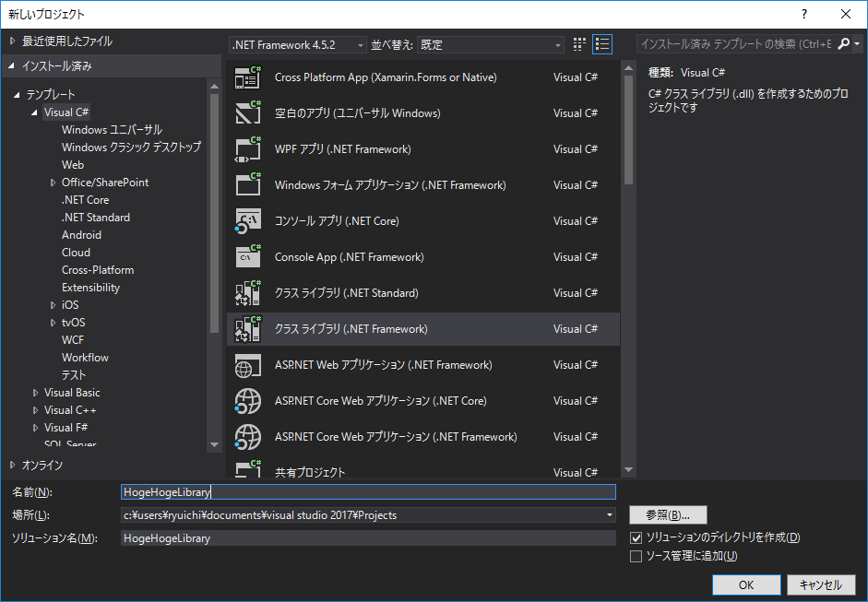Open the search options dropdown arrow

point(857,43)
